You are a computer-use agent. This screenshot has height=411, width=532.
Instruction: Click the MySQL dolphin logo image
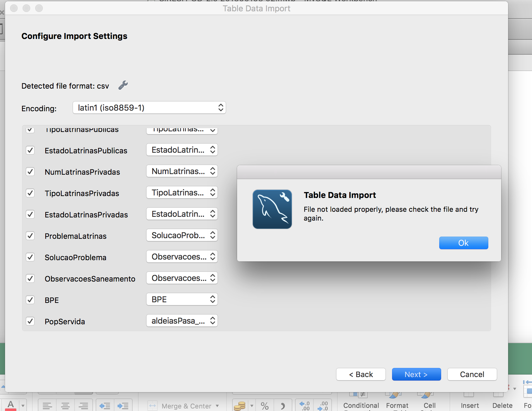272,209
